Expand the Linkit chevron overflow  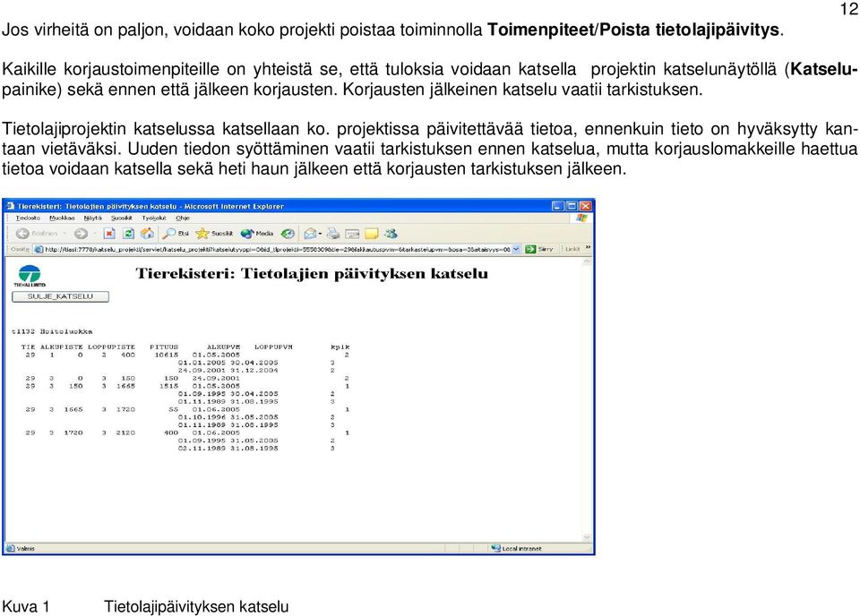(x=588, y=248)
